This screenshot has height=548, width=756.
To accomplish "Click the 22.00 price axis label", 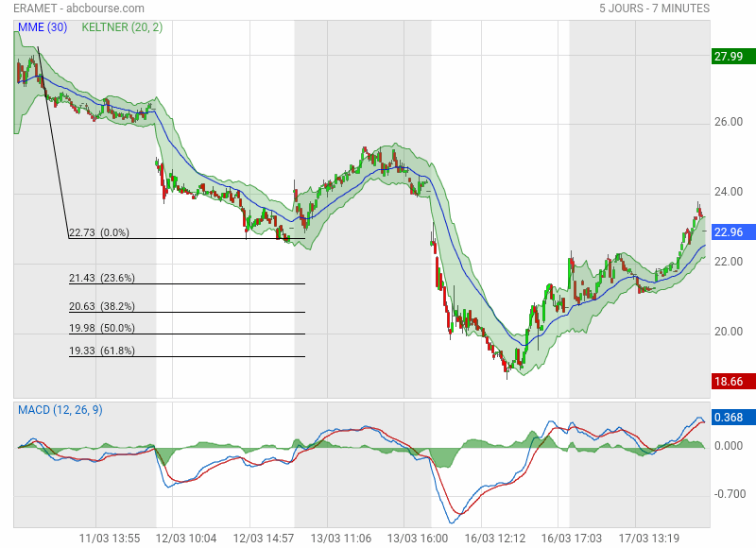I will tap(729, 262).
